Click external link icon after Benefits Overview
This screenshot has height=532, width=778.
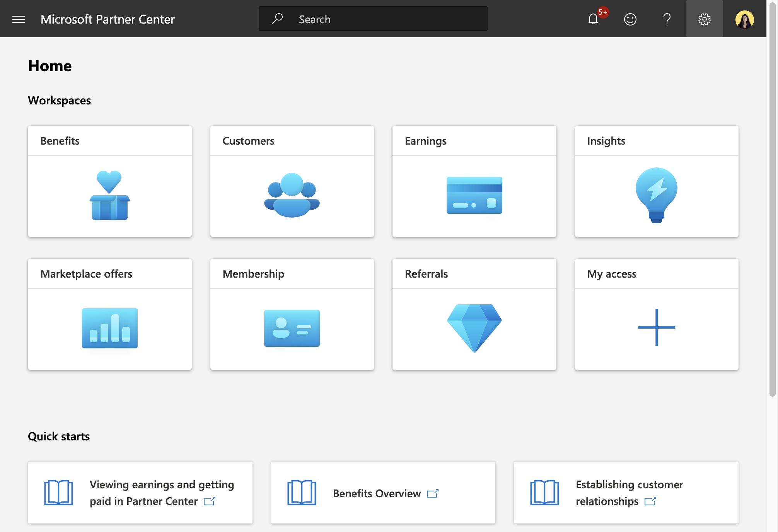(x=433, y=494)
